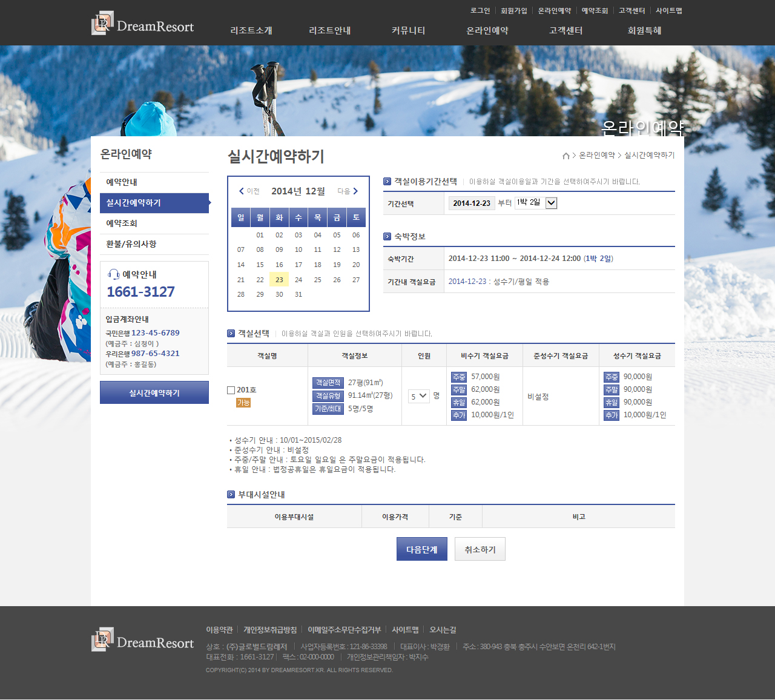Viewport: 775px width, 700px height.
Task: Open 리조트소개 in the main navigation
Action: tap(251, 31)
